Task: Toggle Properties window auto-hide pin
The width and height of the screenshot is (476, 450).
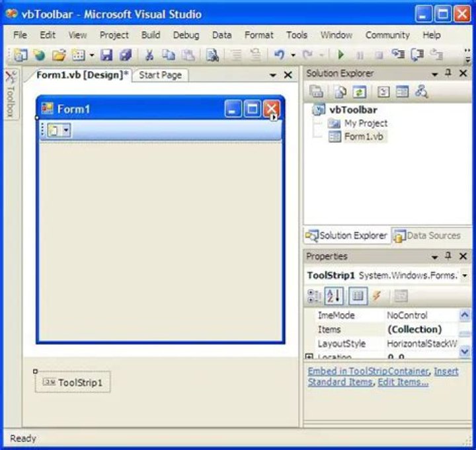Action: click(448, 256)
